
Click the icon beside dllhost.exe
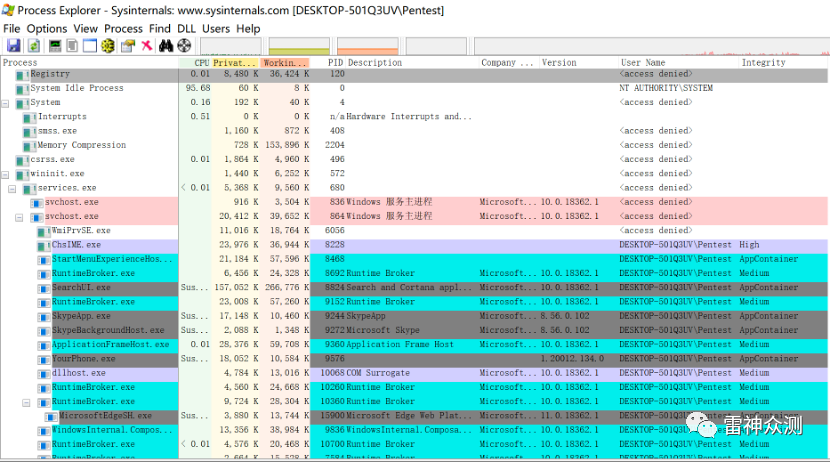pyautogui.click(x=44, y=375)
